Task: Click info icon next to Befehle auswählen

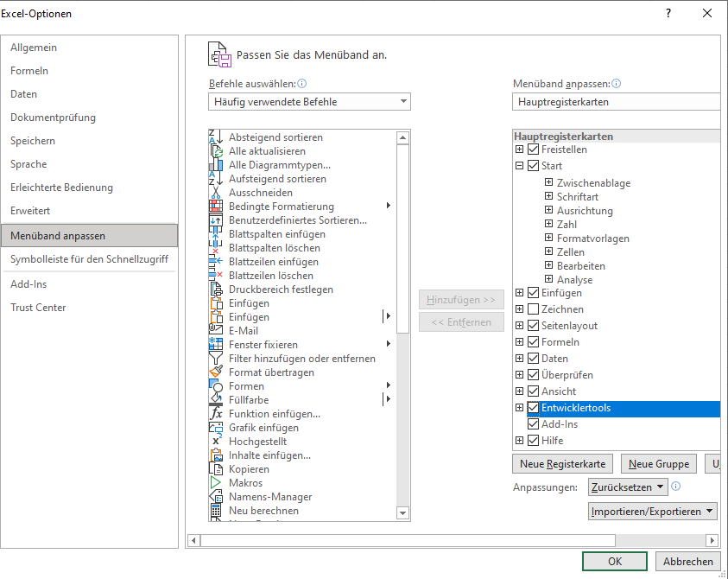Action: point(301,84)
